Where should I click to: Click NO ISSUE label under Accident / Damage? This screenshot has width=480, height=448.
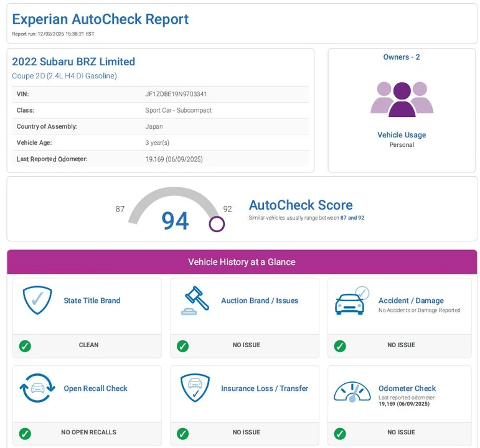click(402, 345)
